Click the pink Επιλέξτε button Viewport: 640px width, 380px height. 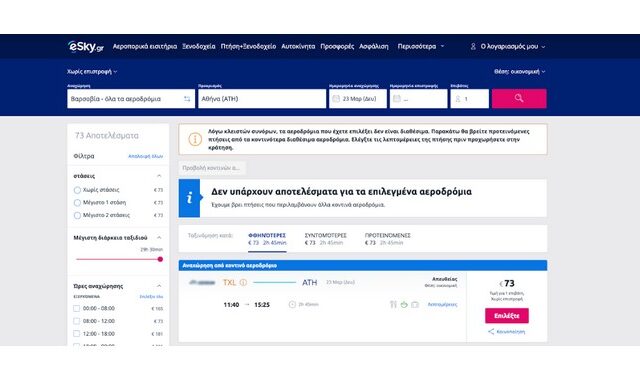tap(507, 316)
